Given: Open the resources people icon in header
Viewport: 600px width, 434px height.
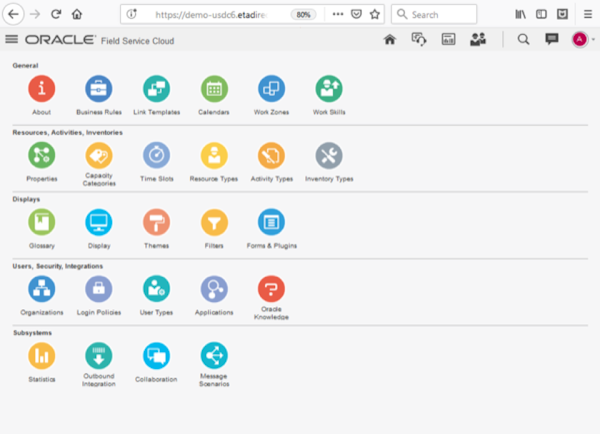Looking at the screenshot, I should pos(478,39).
